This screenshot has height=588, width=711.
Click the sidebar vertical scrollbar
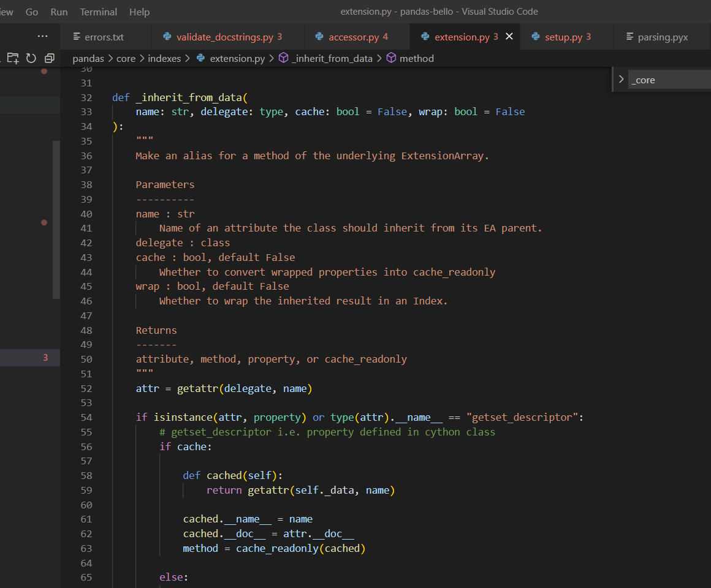pos(56,220)
